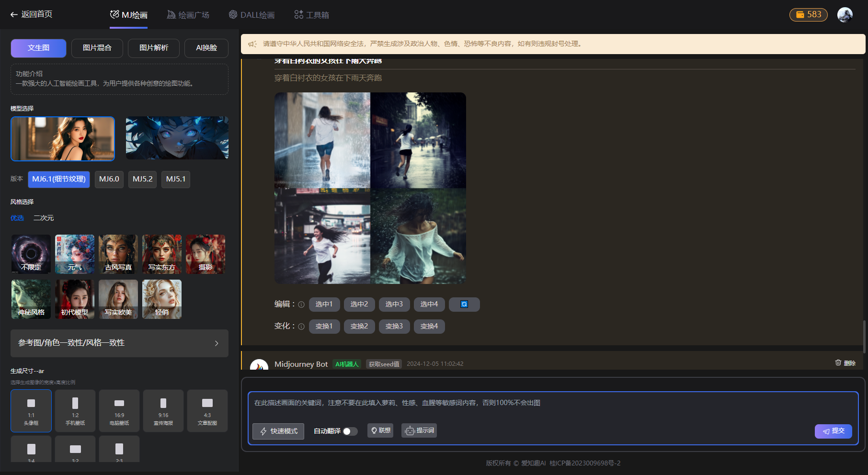The width and height of the screenshot is (868, 475).
Task: Click 选中3 to upscale image three
Action: 394,305
